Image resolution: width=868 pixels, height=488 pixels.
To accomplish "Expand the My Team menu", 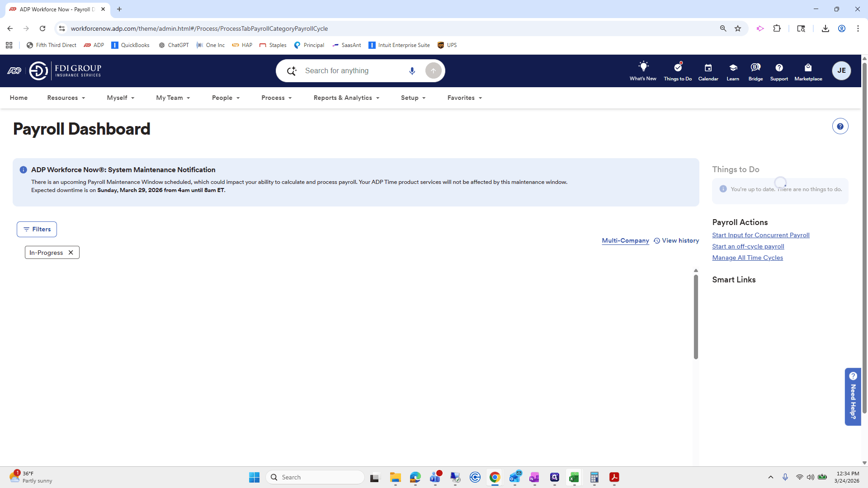I will (x=173, y=98).
